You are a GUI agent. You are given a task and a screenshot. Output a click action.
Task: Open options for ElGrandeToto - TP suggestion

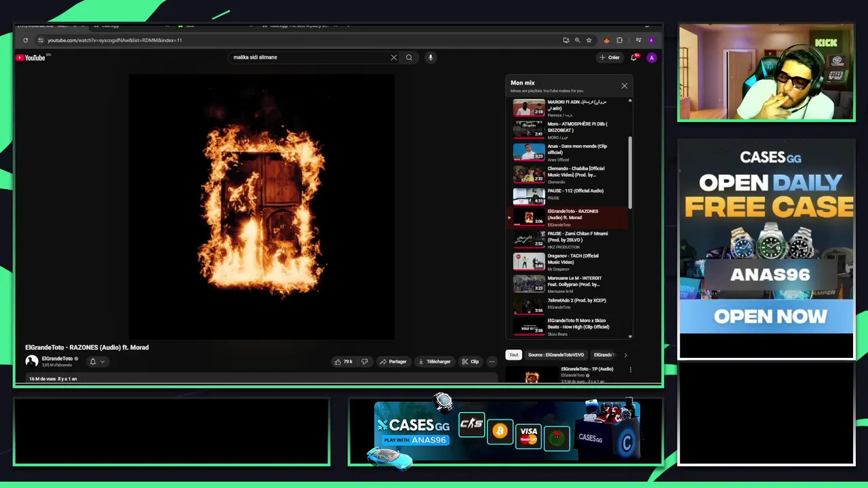coord(630,370)
